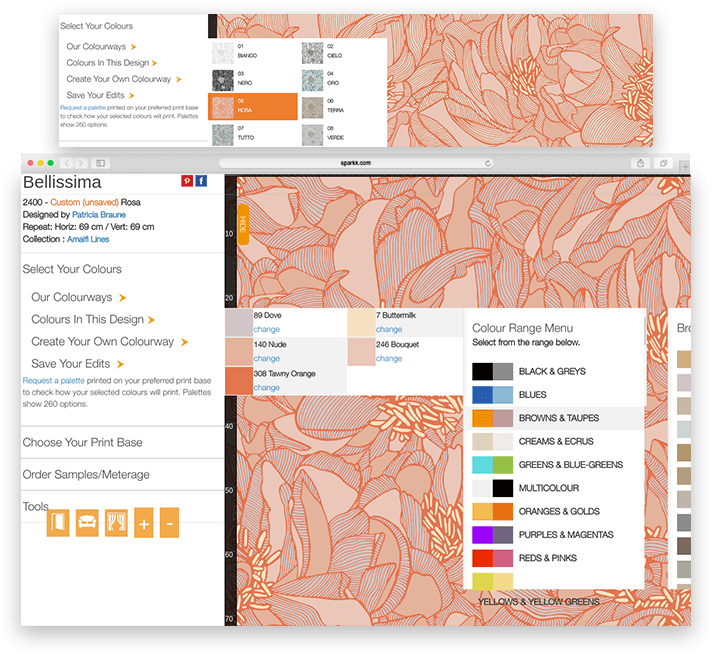Click the browser share icon

click(640, 162)
